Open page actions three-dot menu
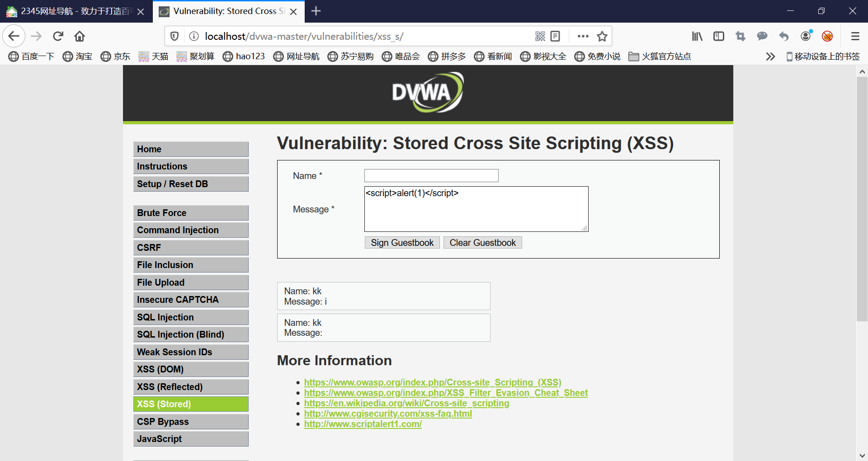The image size is (868, 461). click(583, 36)
